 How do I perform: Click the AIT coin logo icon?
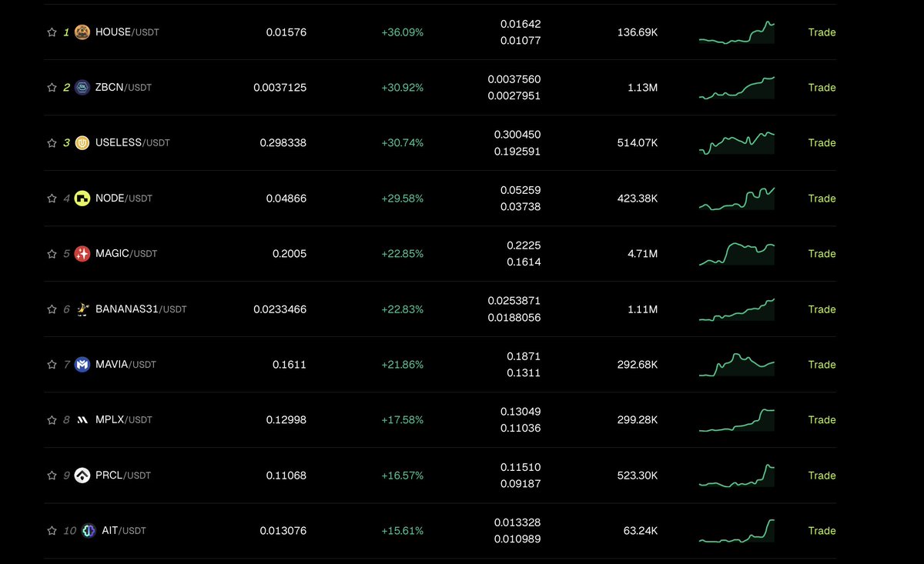89,531
